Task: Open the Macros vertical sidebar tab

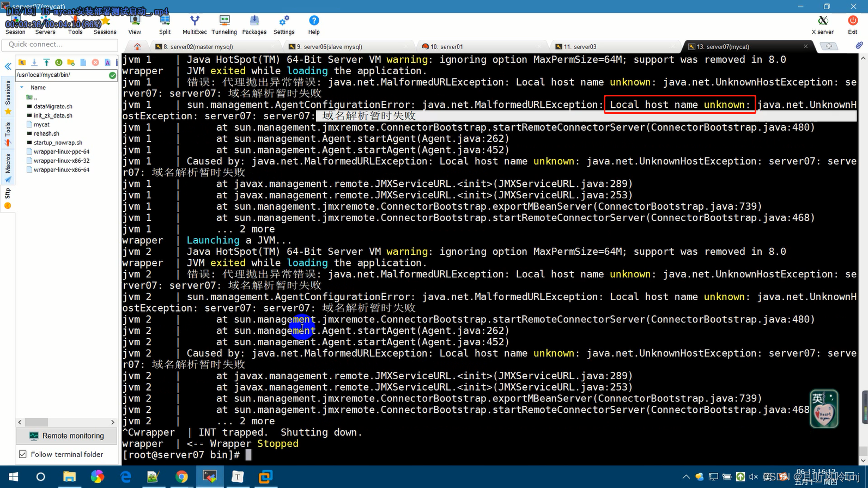Action: click(x=8, y=168)
